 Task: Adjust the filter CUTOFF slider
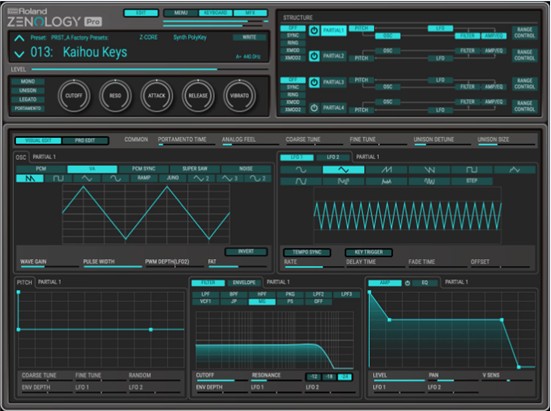[x=222, y=380]
